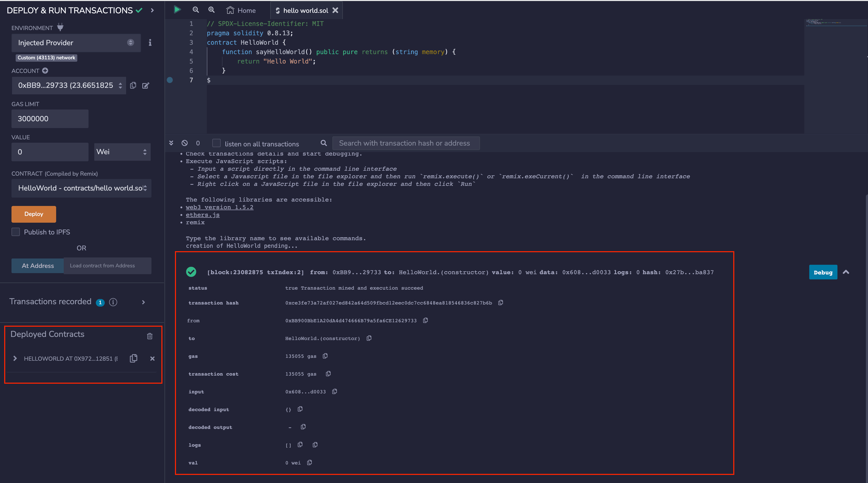Image resolution: width=868 pixels, height=483 pixels.
Task: Click the transaction hash search field
Action: (406, 143)
